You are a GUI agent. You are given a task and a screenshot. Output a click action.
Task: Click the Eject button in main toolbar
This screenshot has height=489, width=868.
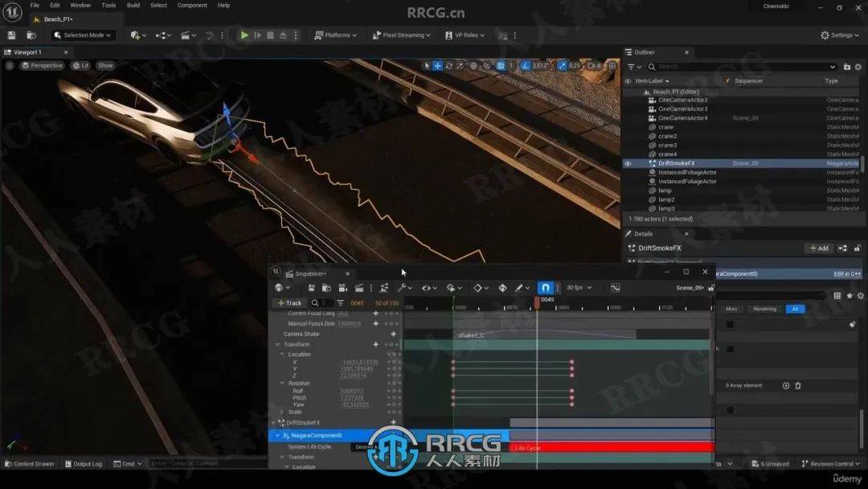pos(283,35)
